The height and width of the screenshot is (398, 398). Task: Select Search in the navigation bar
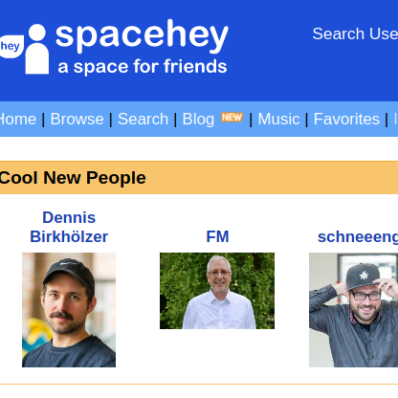(x=143, y=119)
